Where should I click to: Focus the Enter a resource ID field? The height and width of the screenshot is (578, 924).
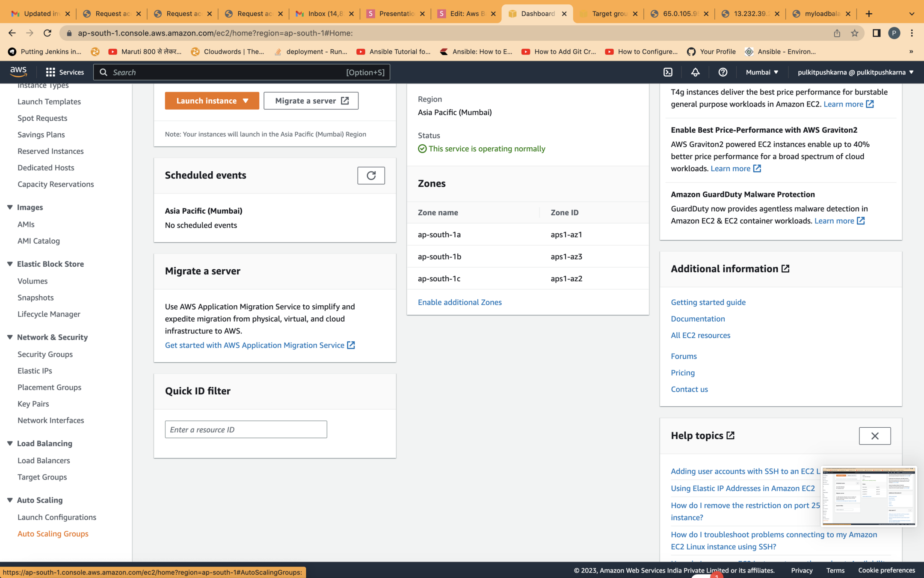click(x=246, y=429)
